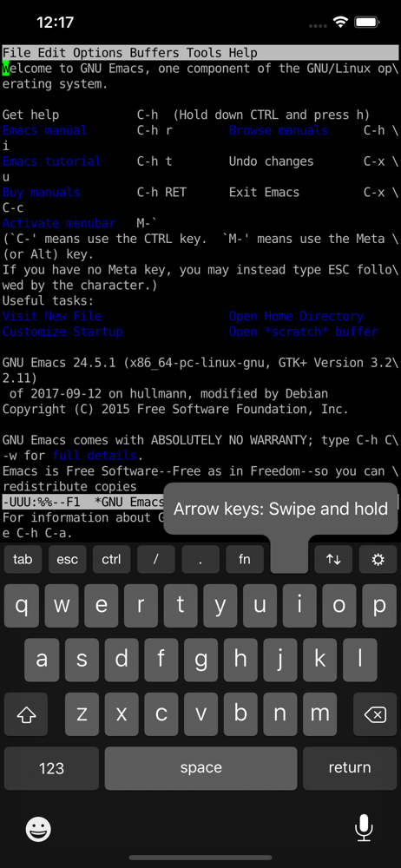Tap the z key
401x868 pixels.
[82, 714]
